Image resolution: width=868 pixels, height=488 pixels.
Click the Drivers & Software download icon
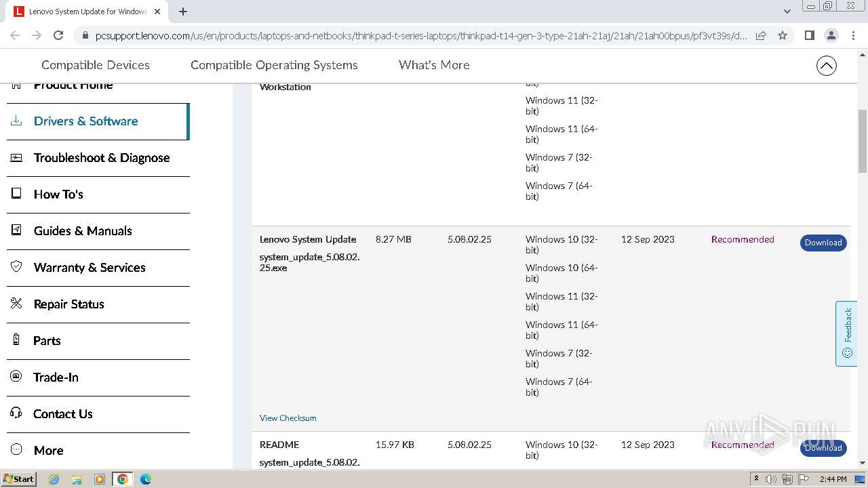[16, 121]
